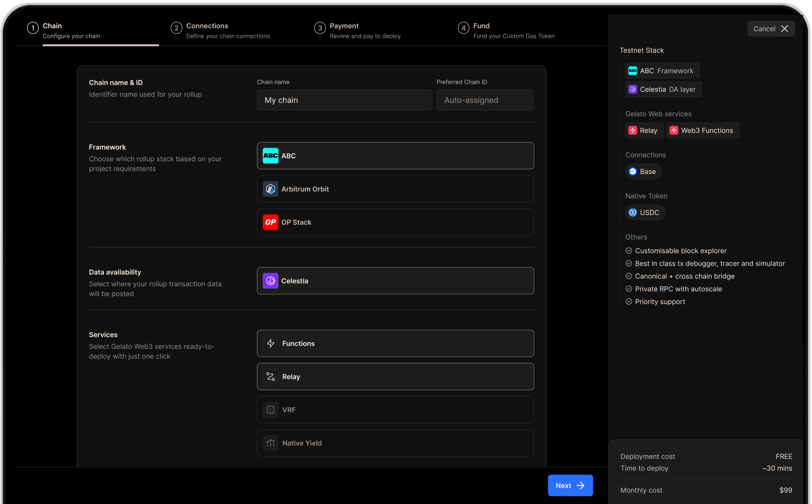Click the Base connection chip
812x504 pixels.
[643, 172]
